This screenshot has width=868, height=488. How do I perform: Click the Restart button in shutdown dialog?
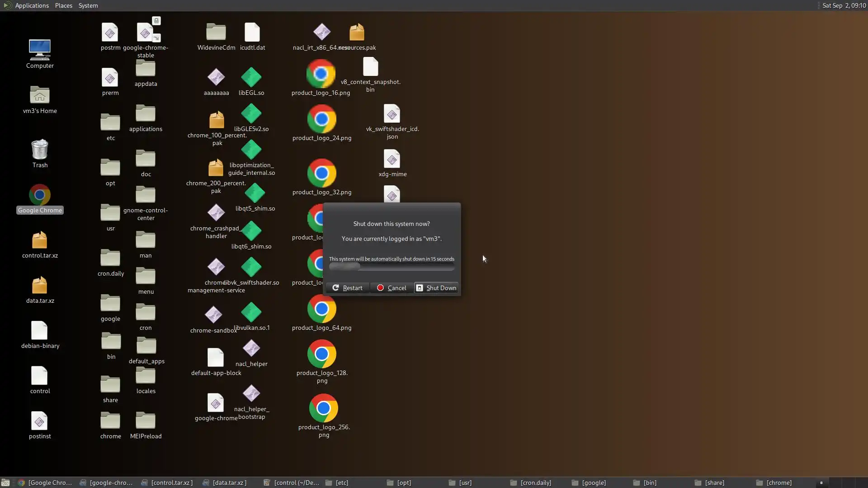point(347,288)
